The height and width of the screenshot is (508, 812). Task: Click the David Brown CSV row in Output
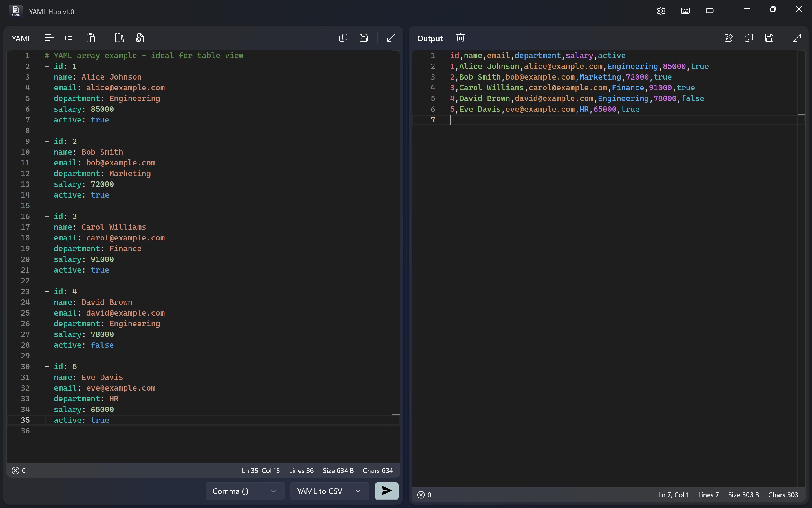coord(577,98)
